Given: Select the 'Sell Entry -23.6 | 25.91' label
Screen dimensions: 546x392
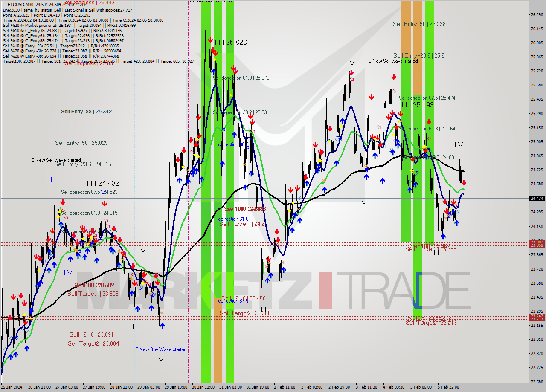Looking at the screenshot, I should coord(420,55).
